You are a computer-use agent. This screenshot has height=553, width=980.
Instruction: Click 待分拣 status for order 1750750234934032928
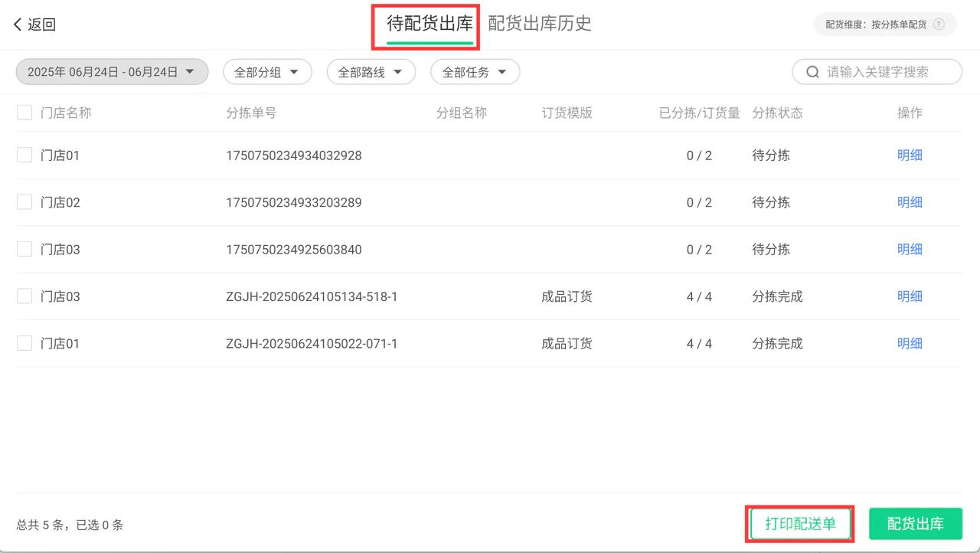pos(771,155)
